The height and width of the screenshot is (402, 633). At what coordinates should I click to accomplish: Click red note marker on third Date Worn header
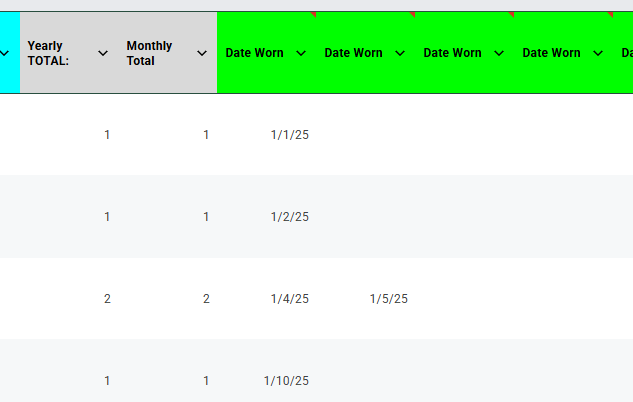(x=510, y=15)
